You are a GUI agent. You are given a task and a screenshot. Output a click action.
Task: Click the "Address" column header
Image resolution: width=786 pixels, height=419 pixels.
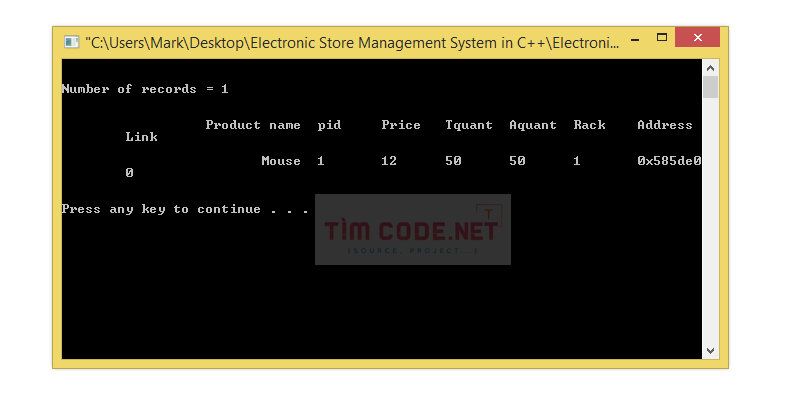[664, 125]
